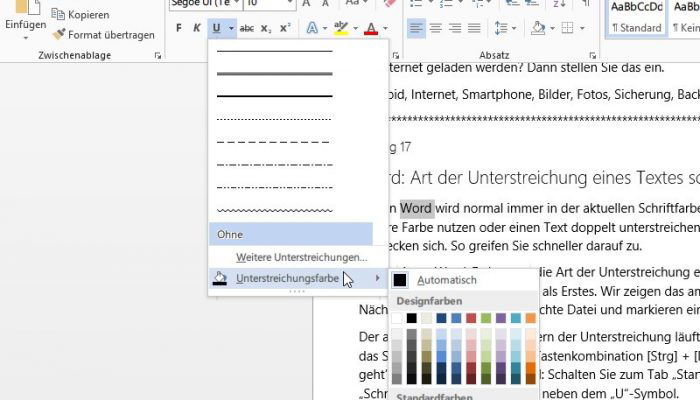Pick the aqua design color swatch
This screenshot has width=700, height=400.
coord(516,318)
